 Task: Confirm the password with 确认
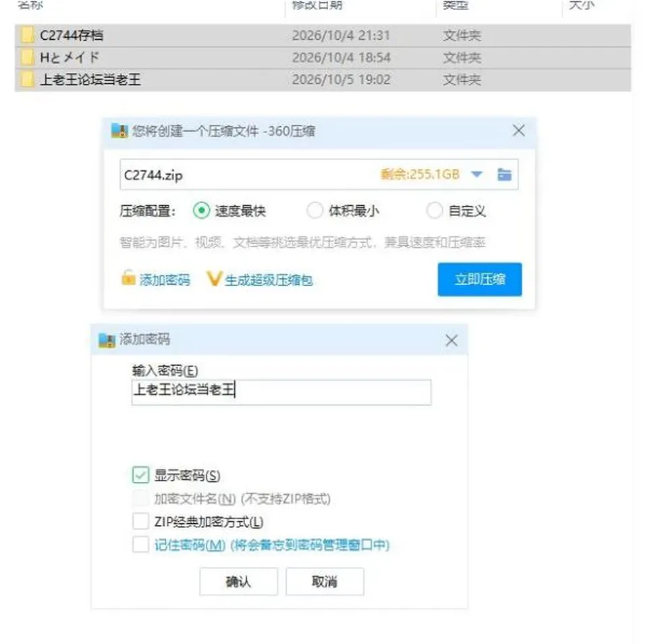click(x=238, y=582)
